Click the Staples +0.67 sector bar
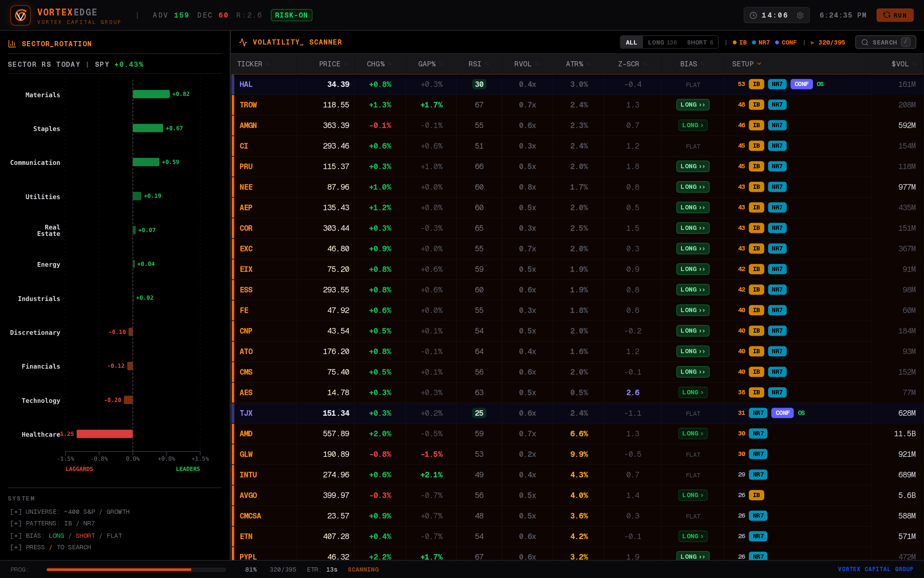This screenshot has width=924, height=578. coord(148,128)
